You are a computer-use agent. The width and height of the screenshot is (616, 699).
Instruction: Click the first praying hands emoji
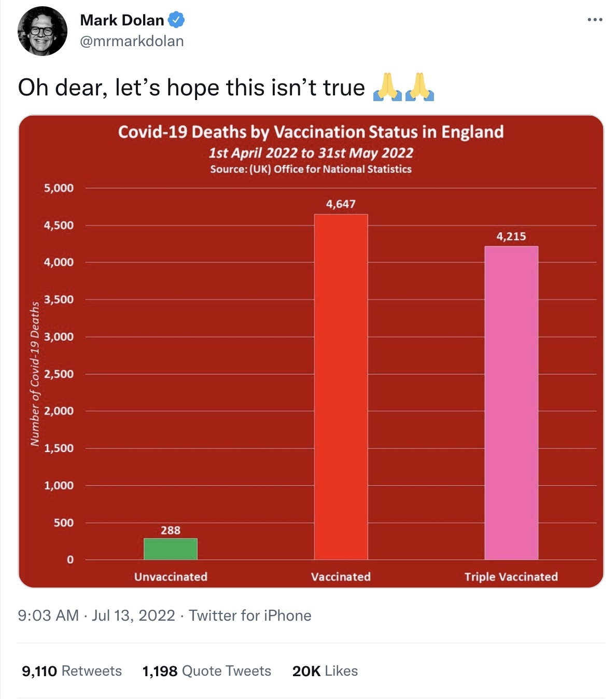coord(387,87)
